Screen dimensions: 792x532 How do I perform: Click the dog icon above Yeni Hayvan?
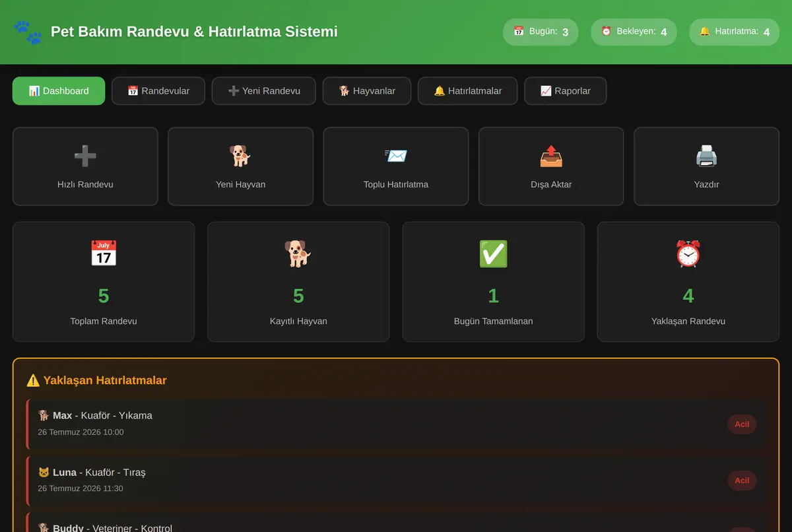[240, 156]
